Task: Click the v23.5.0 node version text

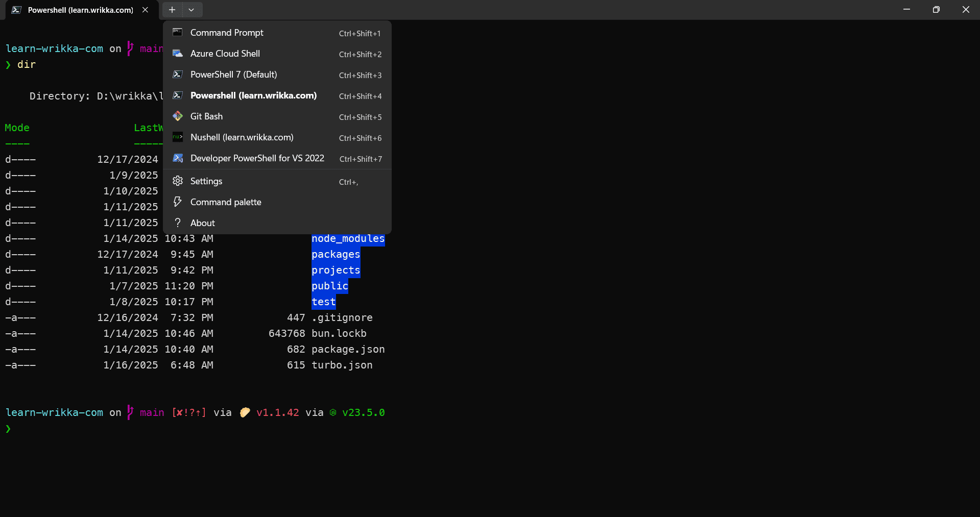Action: click(363, 412)
